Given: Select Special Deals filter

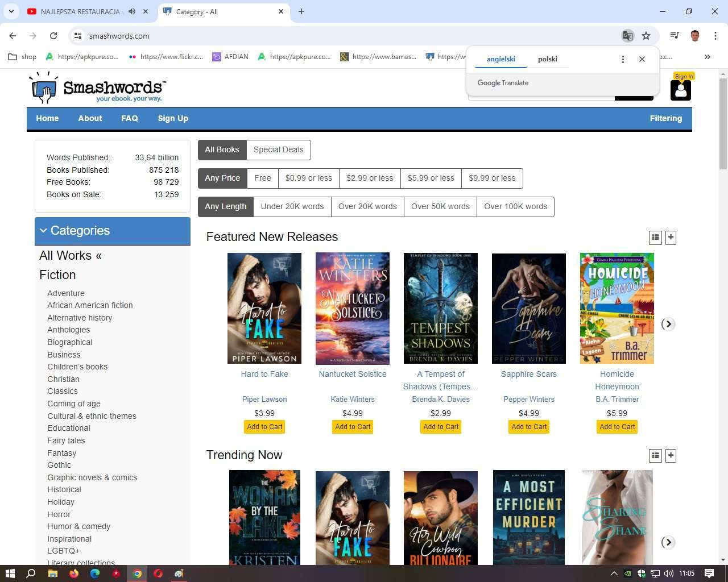Looking at the screenshot, I should [x=278, y=149].
